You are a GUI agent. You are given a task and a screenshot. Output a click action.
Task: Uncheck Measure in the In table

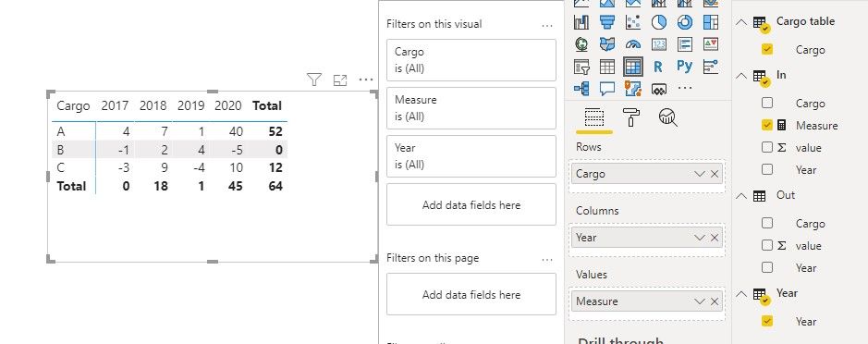(766, 125)
